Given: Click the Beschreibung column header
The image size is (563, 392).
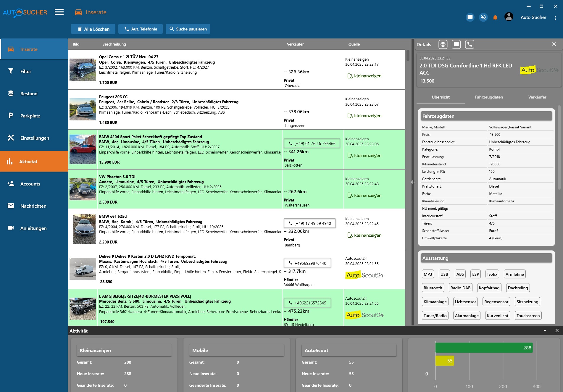Looking at the screenshot, I should (114, 44).
